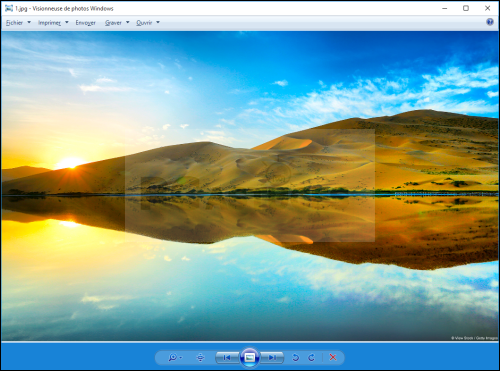The image size is (500, 371).
Task: Click the Envoyer menu item
Action: [x=85, y=23]
